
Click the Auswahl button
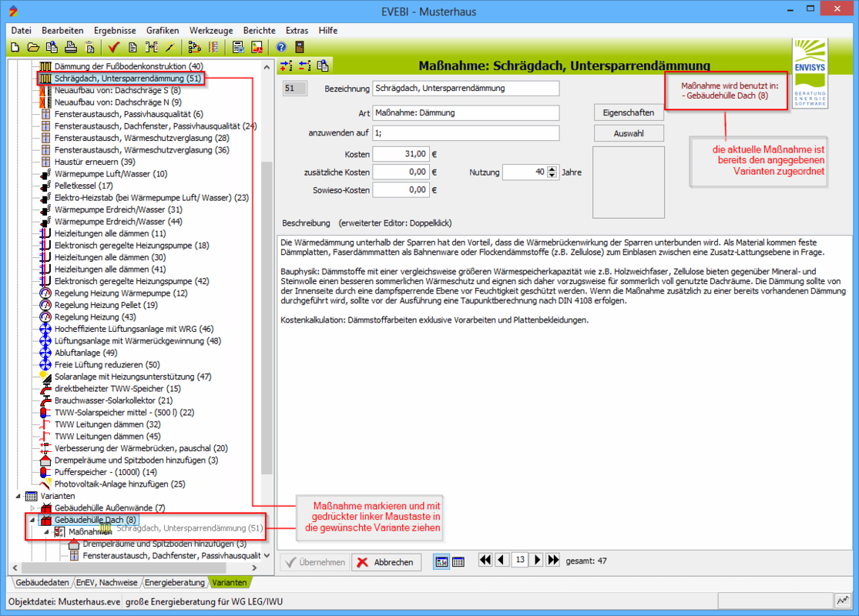[x=629, y=134]
